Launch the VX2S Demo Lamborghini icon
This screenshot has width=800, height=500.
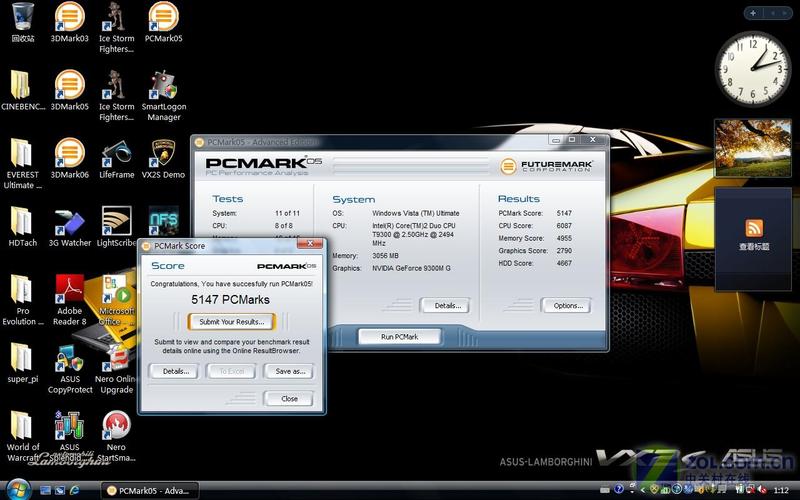(x=163, y=158)
